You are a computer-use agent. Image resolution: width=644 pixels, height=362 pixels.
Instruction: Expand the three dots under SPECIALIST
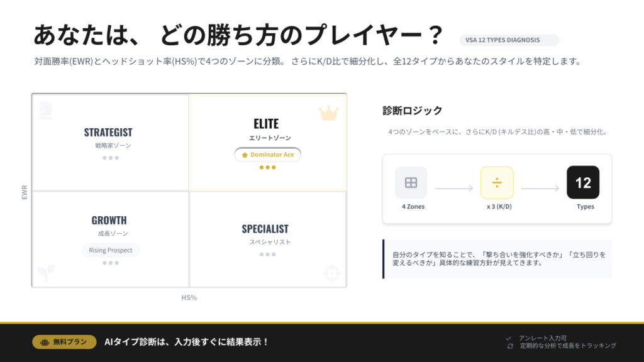(x=267, y=255)
